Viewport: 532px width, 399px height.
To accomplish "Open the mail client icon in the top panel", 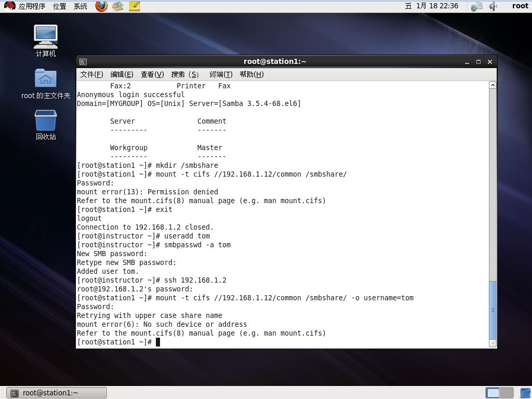I will pos(118,6).
